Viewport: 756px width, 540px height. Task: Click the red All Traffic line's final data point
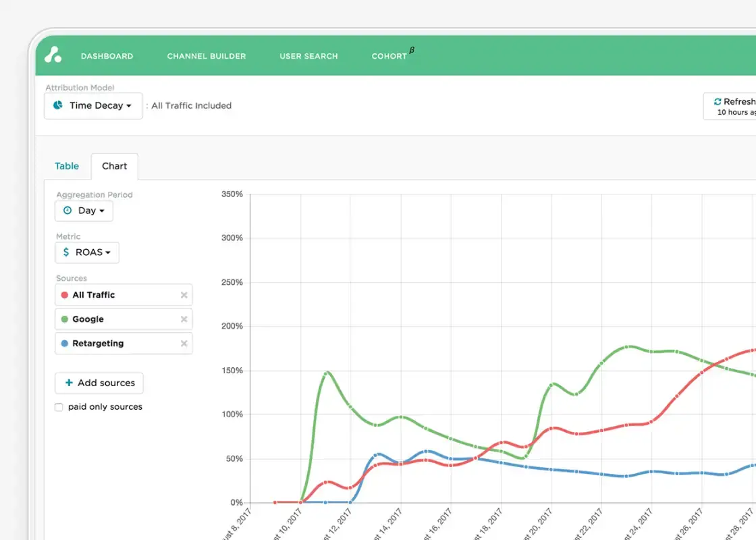click(753, 350)
